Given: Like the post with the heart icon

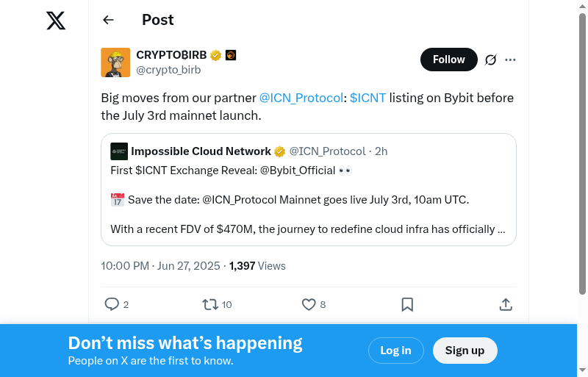Looking at the screenshot, I should pos(309,304).
